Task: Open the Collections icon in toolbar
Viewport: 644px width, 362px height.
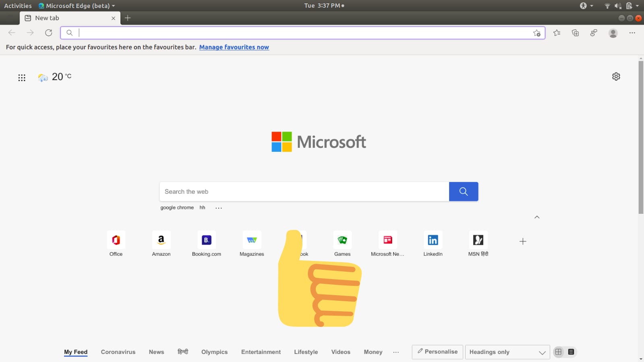Action: coord(575,33)
